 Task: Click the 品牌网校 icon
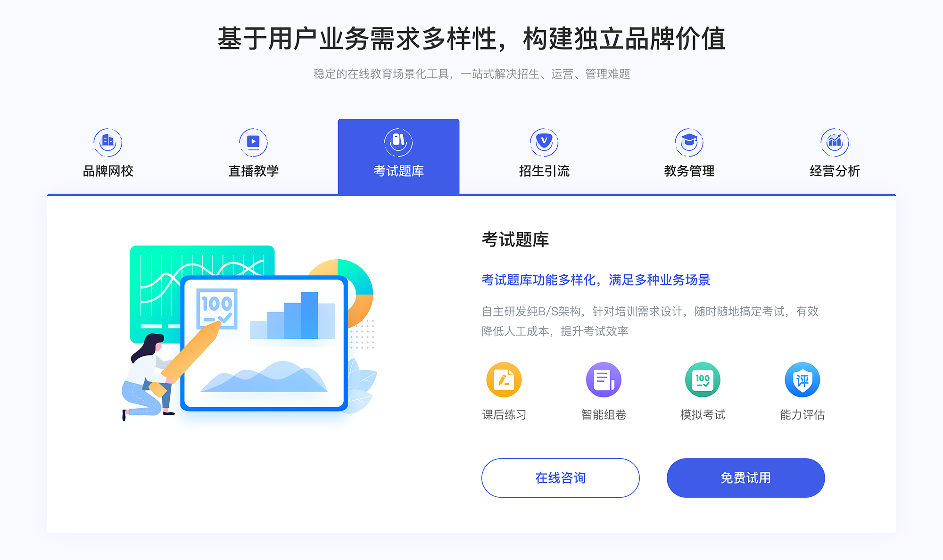pyautogui.click(x=107, y=140)
